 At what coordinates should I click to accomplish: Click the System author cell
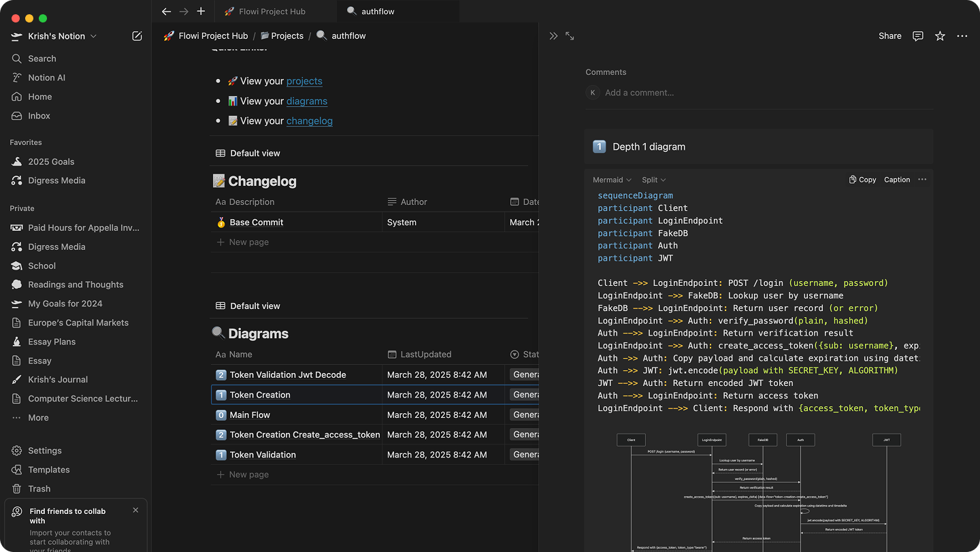tap(443, 223)
